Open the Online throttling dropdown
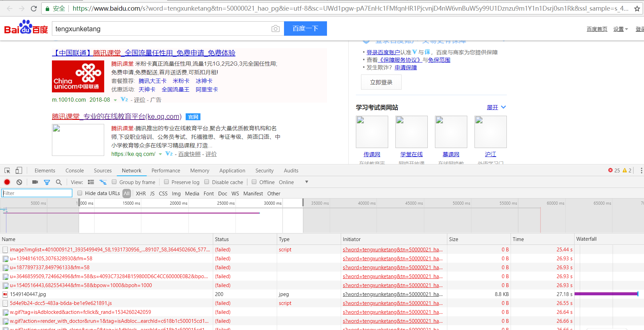 click(x=293, y=182)
